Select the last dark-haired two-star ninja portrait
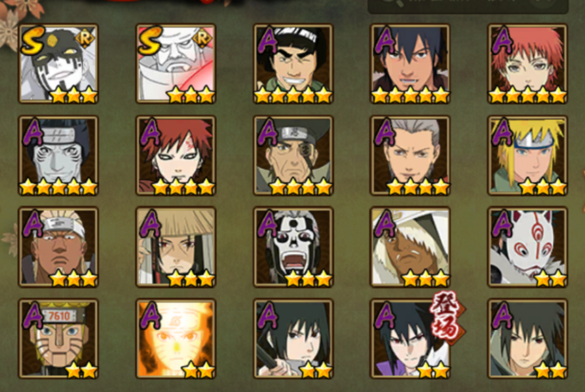The image size is (585, 392). coord(527,338)
